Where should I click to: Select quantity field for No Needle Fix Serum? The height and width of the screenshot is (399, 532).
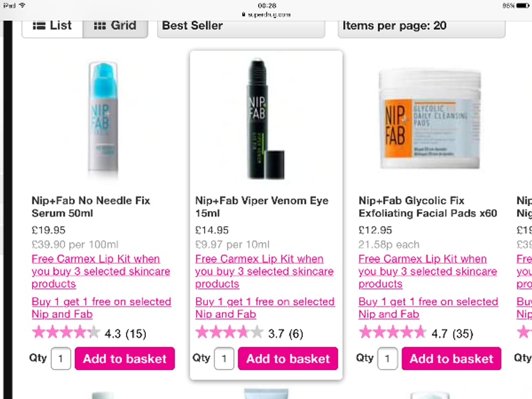(x=61, y=358)
